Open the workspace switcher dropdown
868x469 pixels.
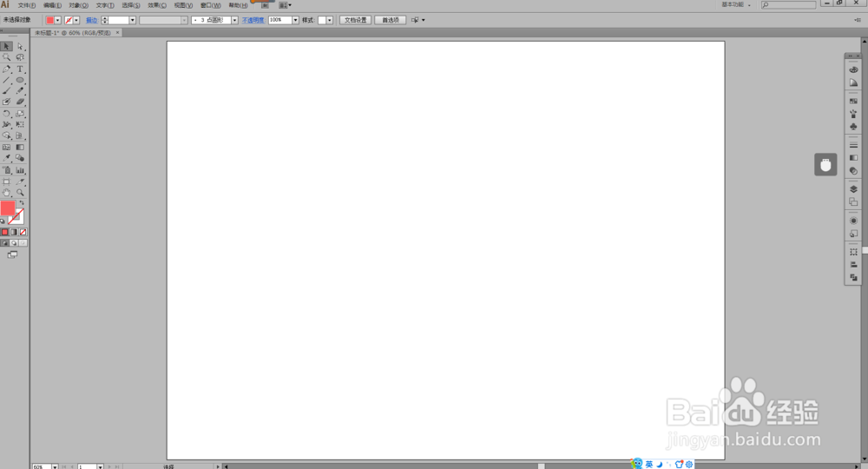point(736,4)
